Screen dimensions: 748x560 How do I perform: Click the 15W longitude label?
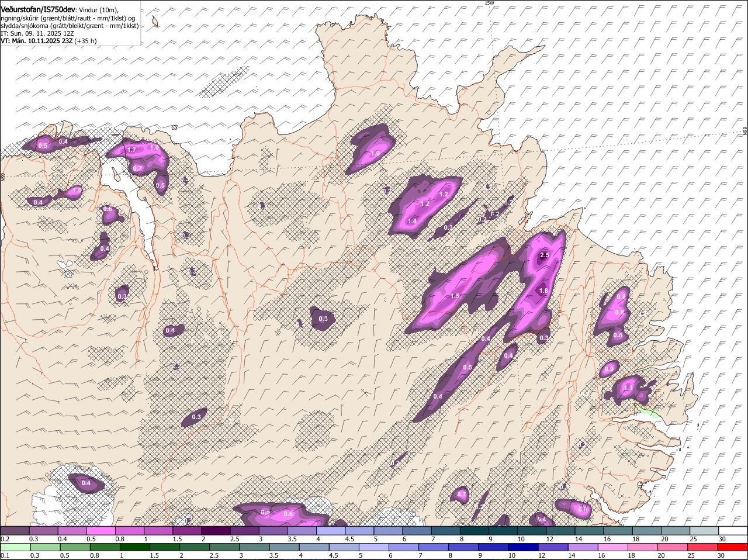489,4
